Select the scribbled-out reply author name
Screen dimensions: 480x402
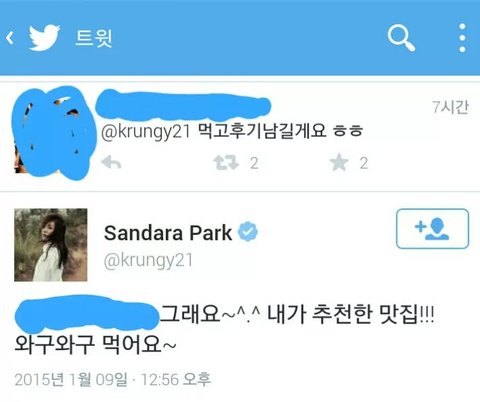[x=183, y=105]
